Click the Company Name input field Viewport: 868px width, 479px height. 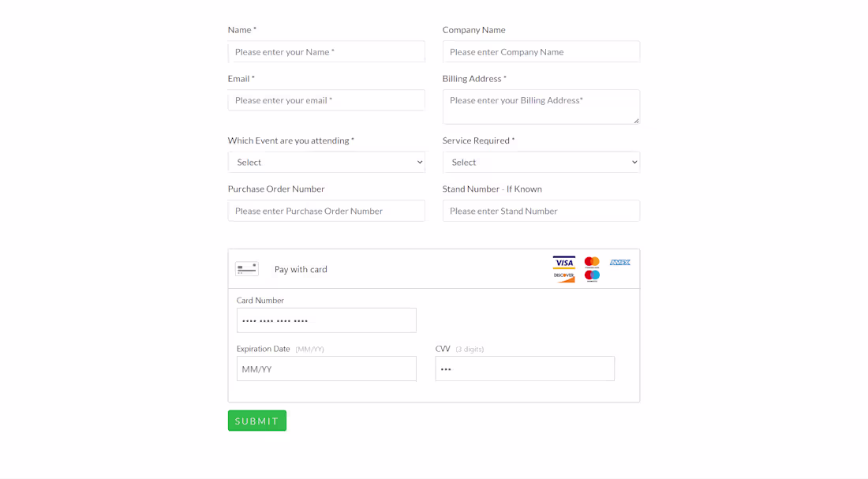click(x=541, y=51)
